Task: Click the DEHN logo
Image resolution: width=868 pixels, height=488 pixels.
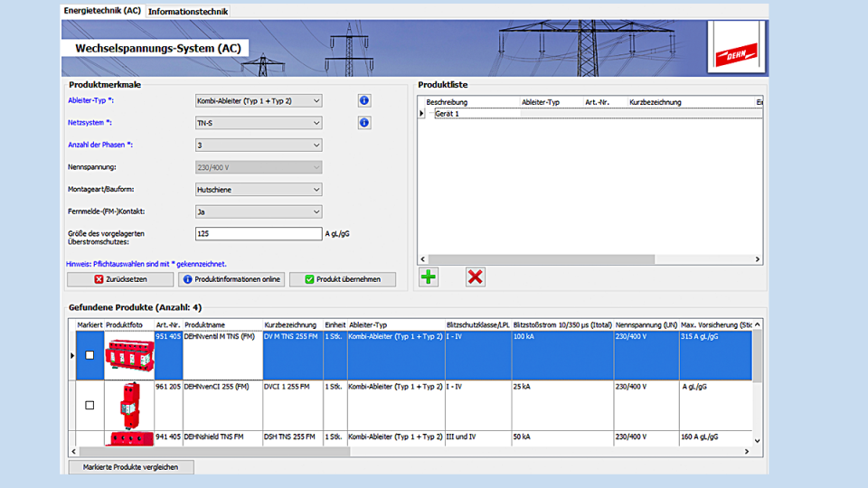Action: [736, 48]
